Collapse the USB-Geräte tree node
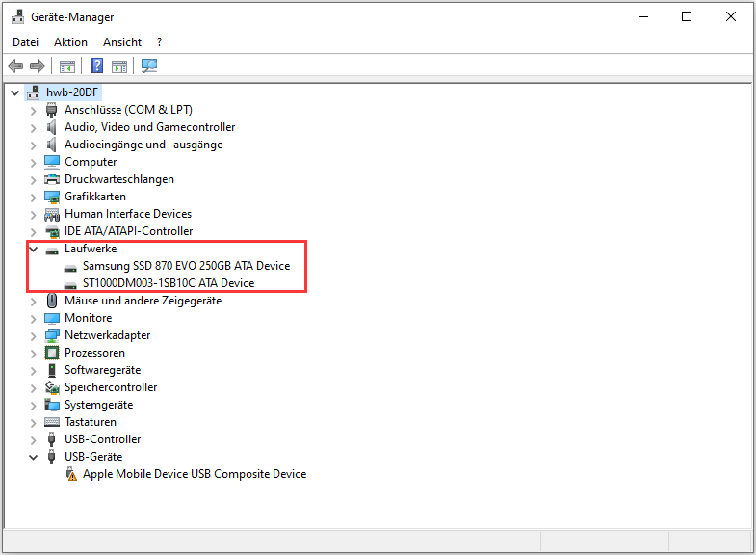756x555 pixels. tap(34, 457)
